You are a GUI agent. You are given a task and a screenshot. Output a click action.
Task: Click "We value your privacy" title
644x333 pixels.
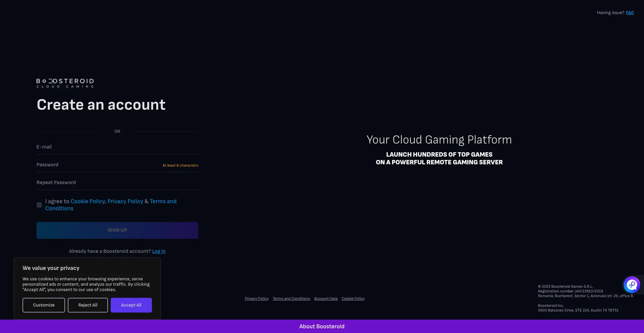pyautogui.click(x=51, y=268)
